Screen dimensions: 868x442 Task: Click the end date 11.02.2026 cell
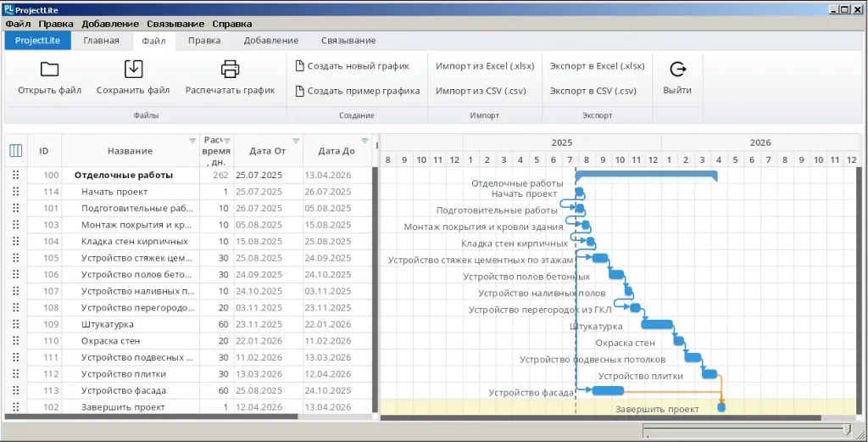coord(328,341)
